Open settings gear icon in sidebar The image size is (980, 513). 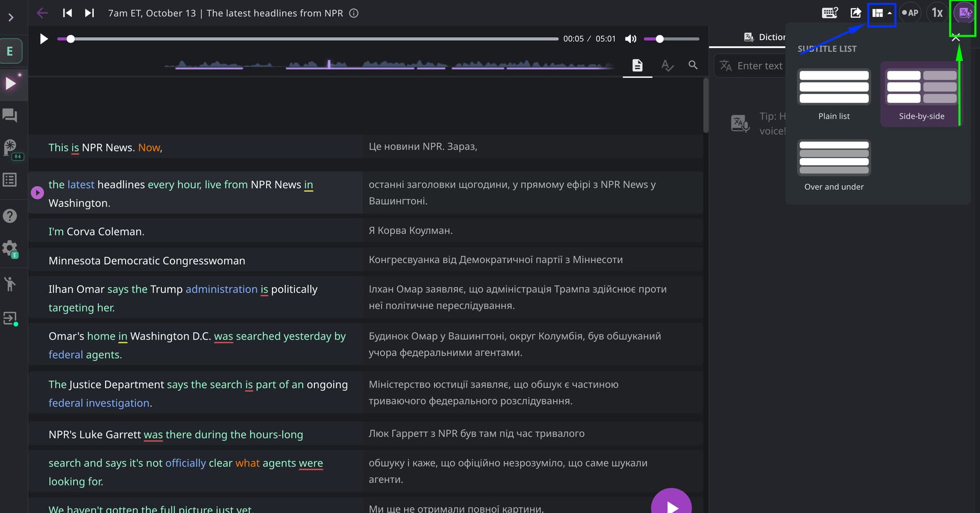tap(10, 249)
